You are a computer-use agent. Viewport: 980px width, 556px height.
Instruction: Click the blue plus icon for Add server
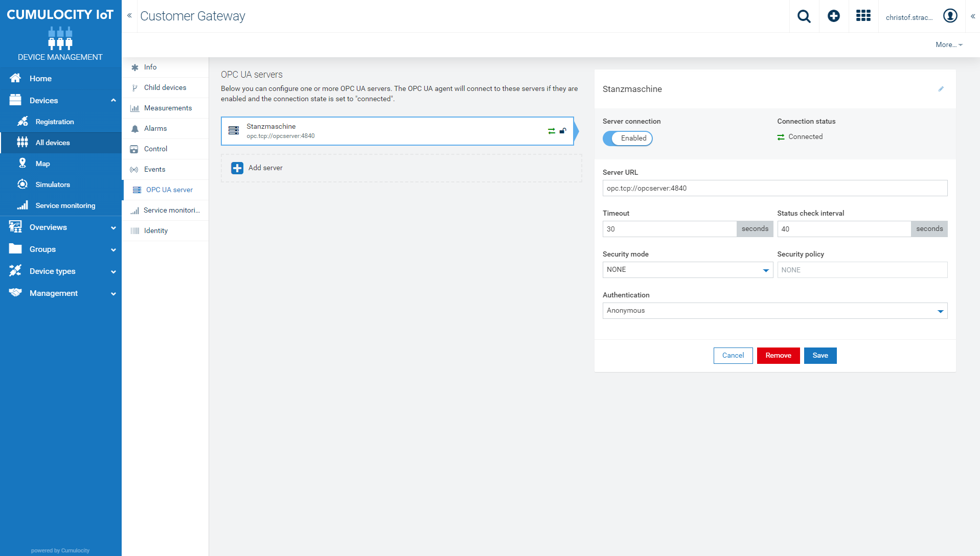click(237, 168)
